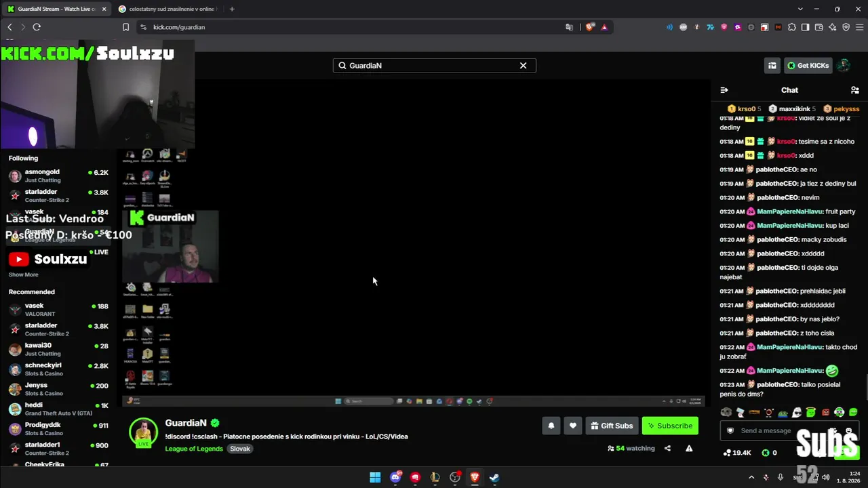The width and height of the screenshot is (868, 488).
Task: Open Windows Start menu
Action: 375,477
